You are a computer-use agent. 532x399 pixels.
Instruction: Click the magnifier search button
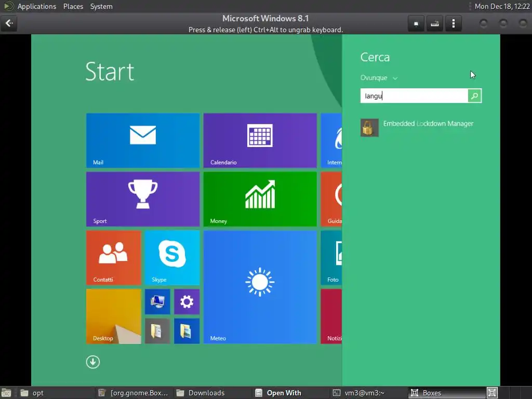pyautogui.click(x=474, y=96)
